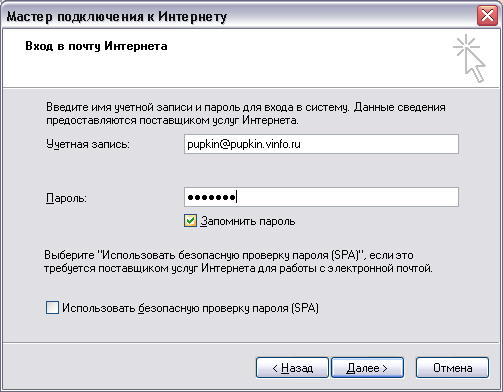Click the wizard cursor sparkle icon

(469, 58)
